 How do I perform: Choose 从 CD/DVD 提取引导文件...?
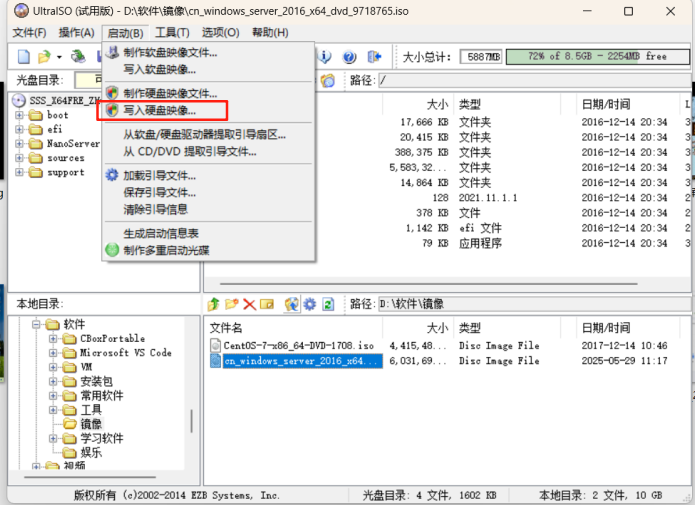208,151
